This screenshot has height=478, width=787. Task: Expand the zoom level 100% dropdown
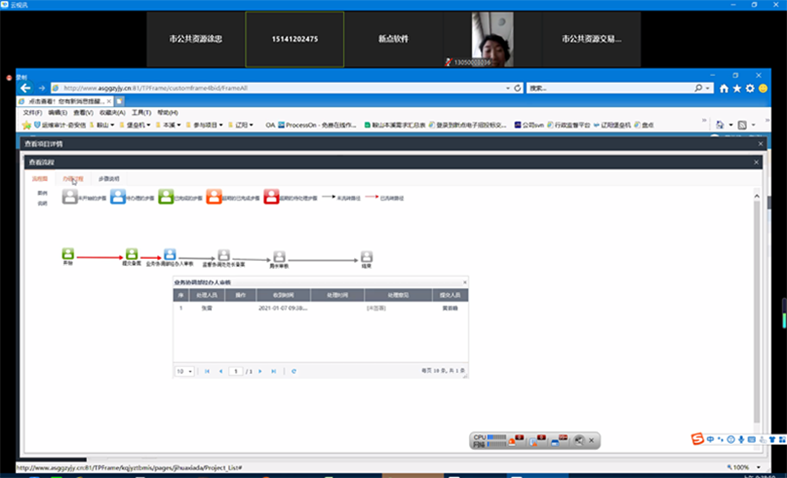[x=750, y=467]
